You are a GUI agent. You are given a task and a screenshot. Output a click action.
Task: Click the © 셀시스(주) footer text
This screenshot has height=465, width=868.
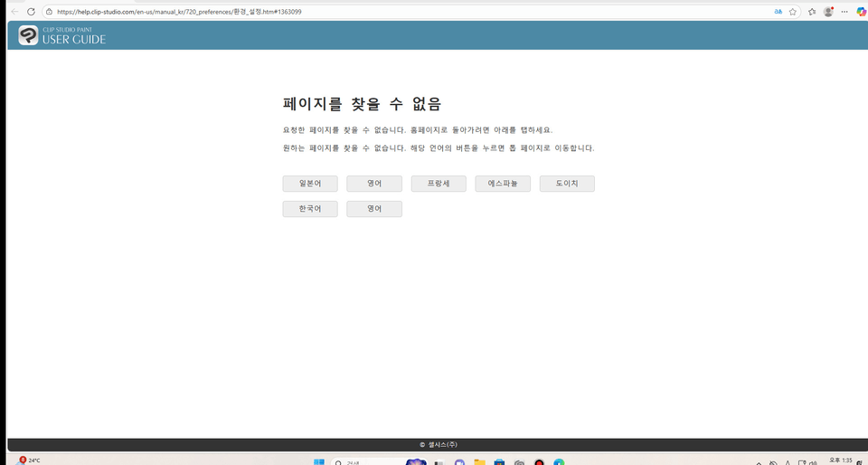(438, 444)
